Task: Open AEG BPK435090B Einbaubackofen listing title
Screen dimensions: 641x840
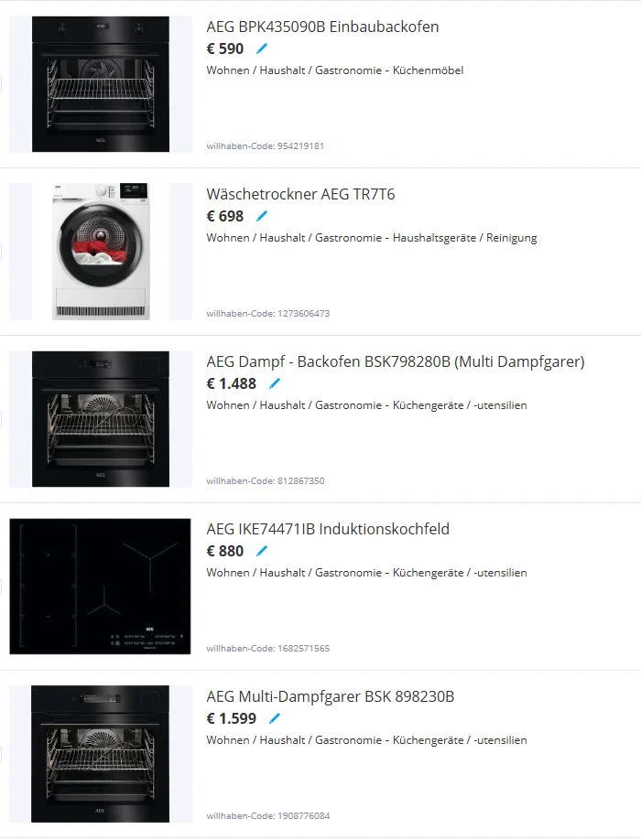Action: (322, 27)
